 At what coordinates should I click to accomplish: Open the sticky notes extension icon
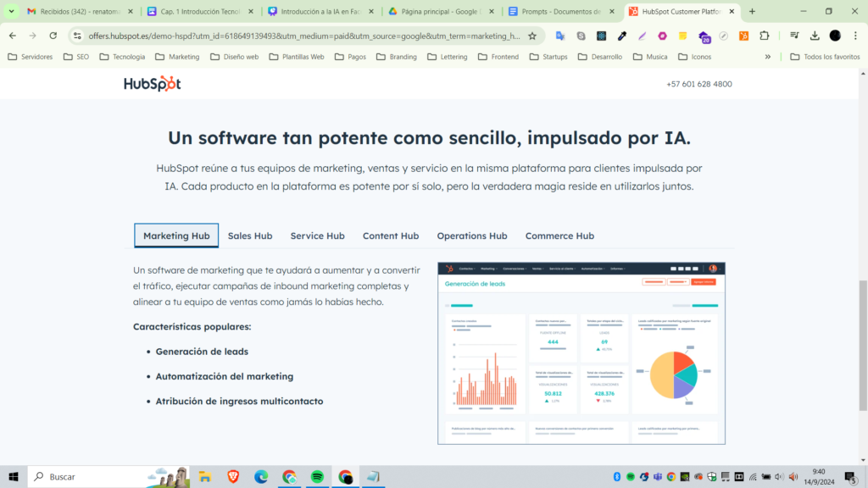pyautogui.click(x=683, y=36)
